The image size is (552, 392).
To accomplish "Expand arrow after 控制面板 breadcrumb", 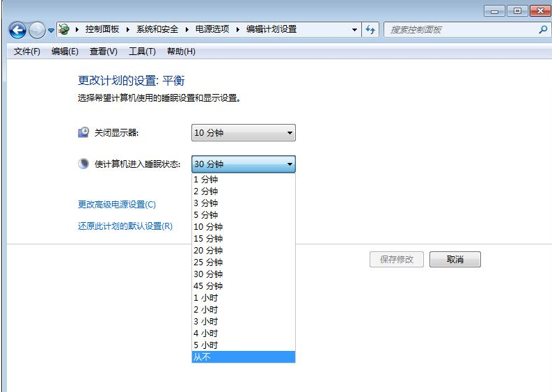I will 128,29.
